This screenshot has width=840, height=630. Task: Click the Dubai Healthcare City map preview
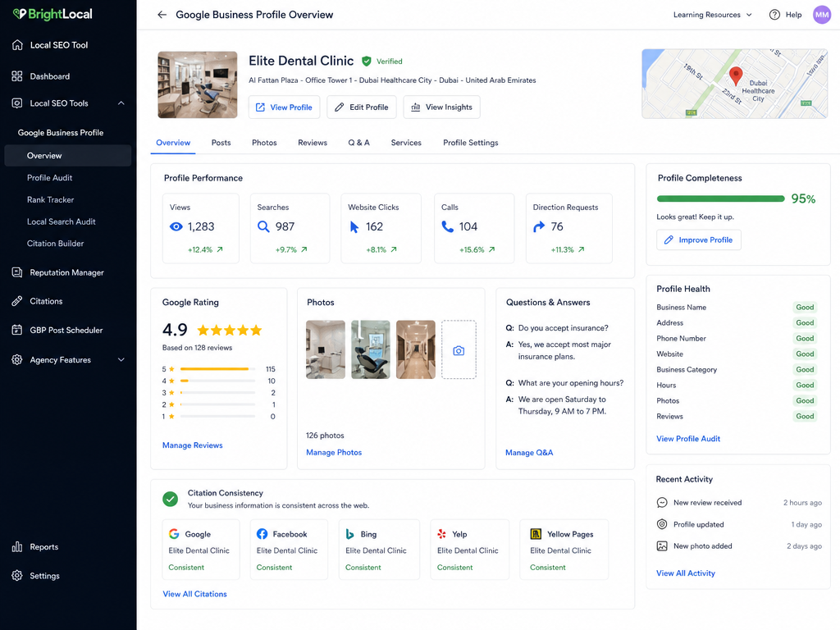point(734,84)
